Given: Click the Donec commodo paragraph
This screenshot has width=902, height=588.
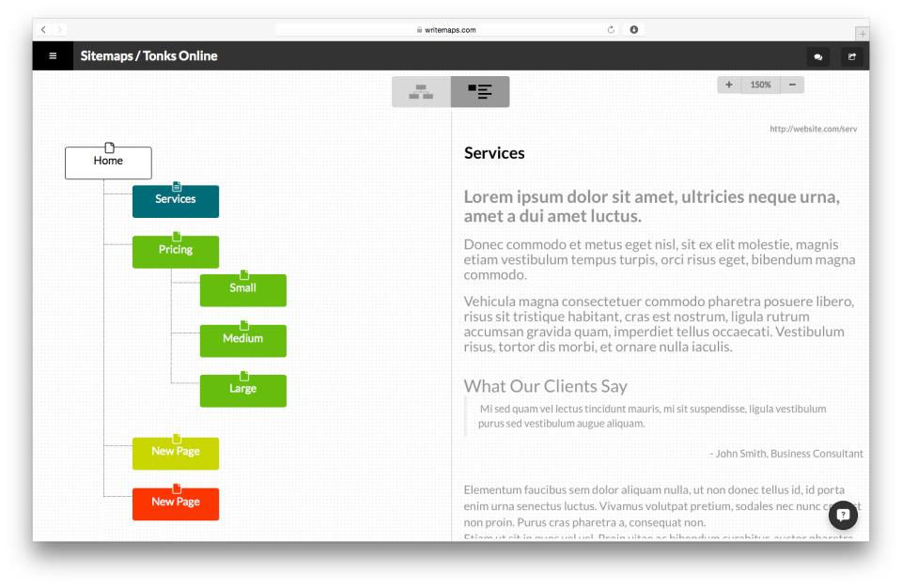Looking at the screenshot, I should [660, 259].
